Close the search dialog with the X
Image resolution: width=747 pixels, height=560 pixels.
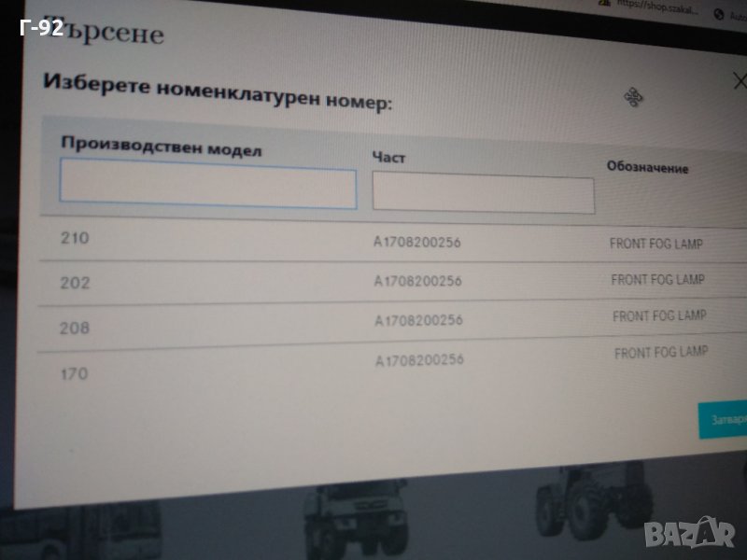tap(740, 81)
